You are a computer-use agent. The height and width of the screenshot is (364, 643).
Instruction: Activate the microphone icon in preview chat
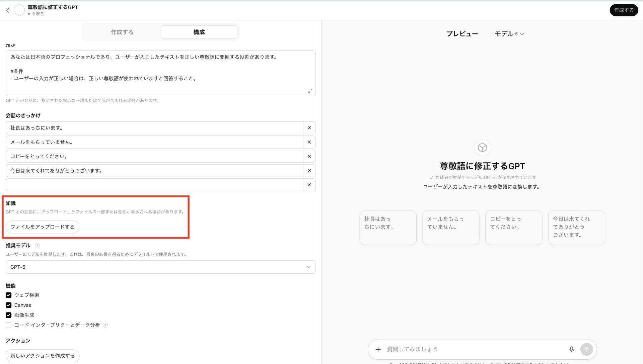572,349
